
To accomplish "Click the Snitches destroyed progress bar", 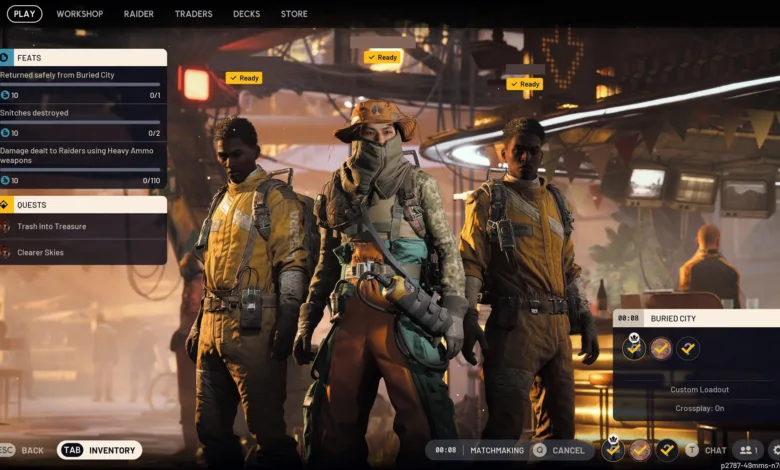I will point(80,123).
